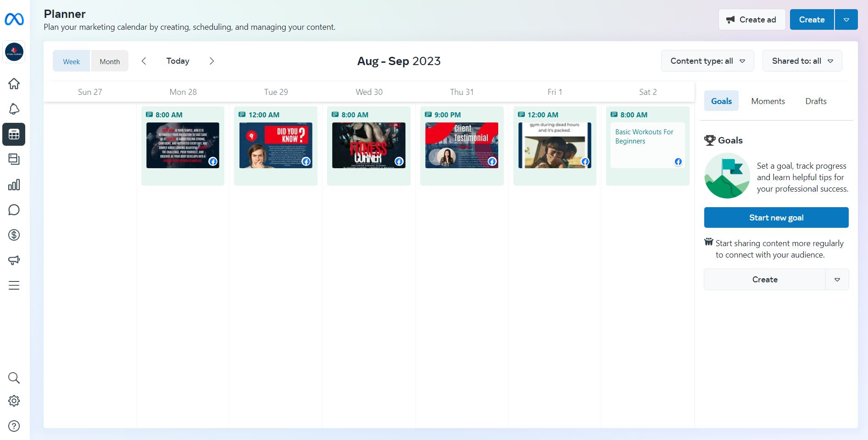Image resolution: width=868 pixels, height=440 pixels.
Task: Open the Fitness Corner post thumbnail on Wednesday
Action: (369, 145)
